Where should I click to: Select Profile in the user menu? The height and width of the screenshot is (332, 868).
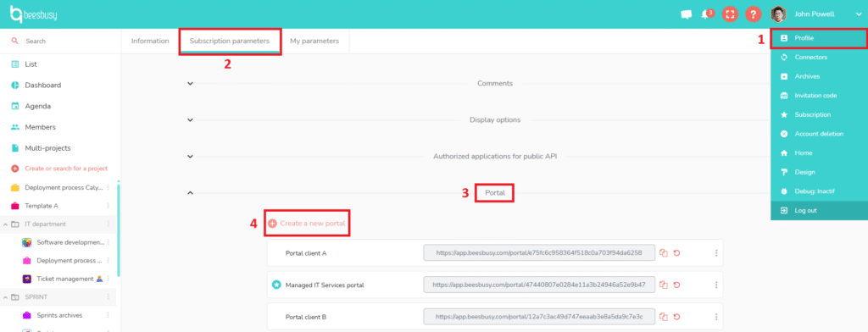819,38
